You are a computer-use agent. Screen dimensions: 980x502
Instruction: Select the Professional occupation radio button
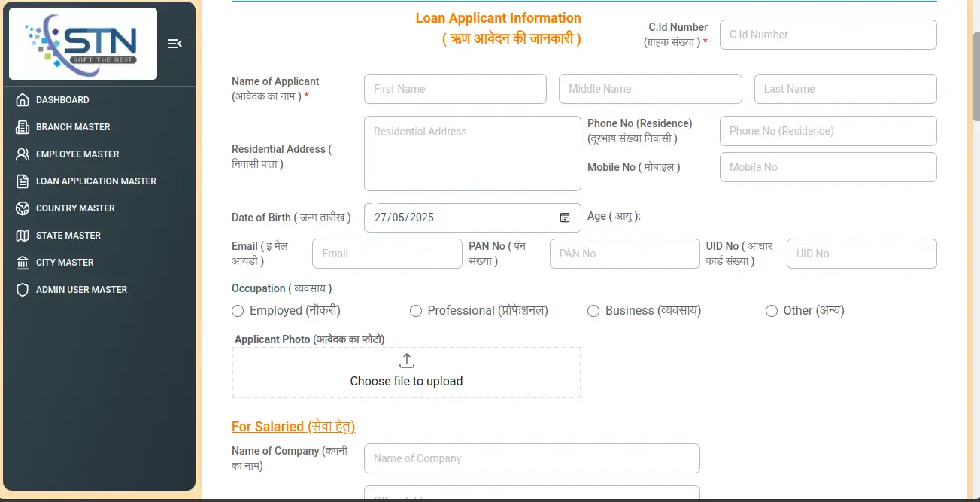point(415,311)
